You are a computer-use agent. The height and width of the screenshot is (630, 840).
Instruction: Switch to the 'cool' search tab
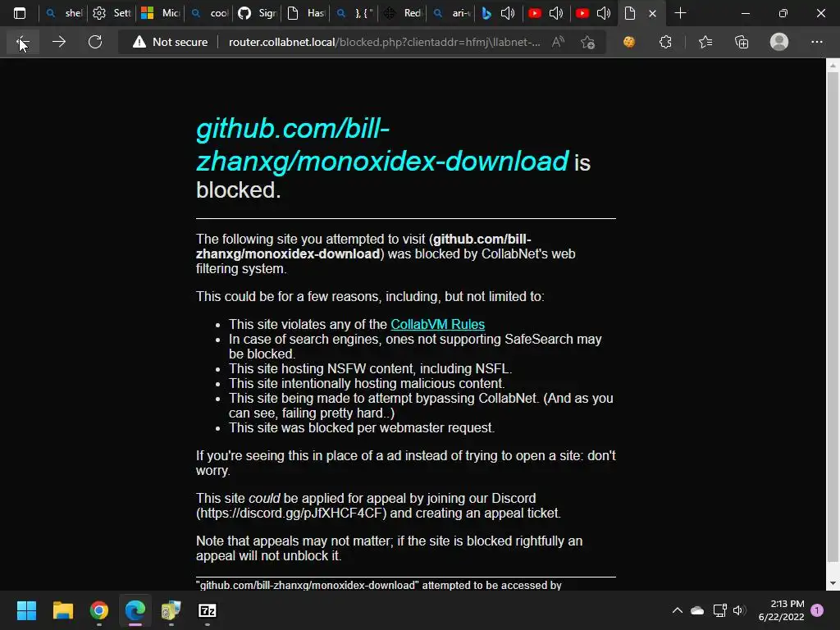click(x=208, y=13)
